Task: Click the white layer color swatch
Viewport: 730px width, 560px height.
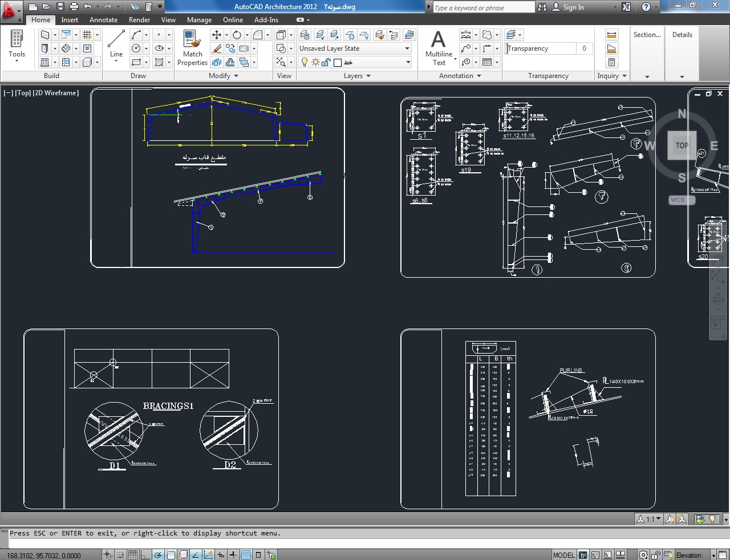Action: pos(338,62)
